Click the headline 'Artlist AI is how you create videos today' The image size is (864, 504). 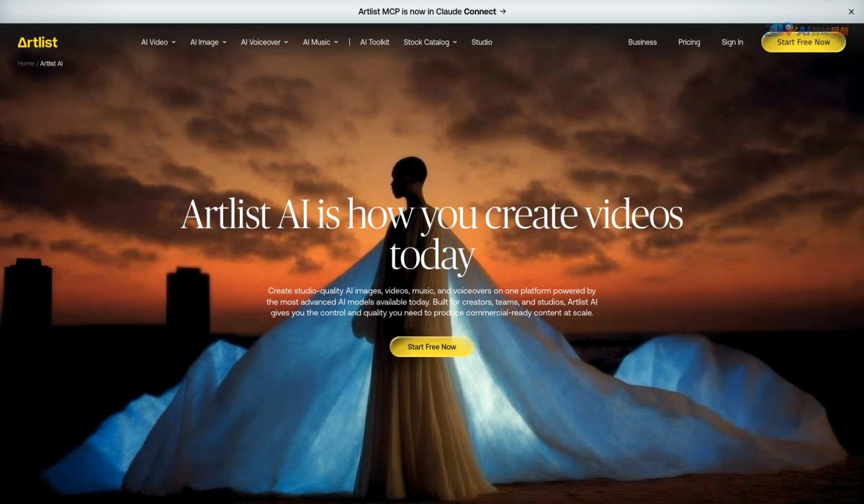pyautogui.click(x=432, y=234)
